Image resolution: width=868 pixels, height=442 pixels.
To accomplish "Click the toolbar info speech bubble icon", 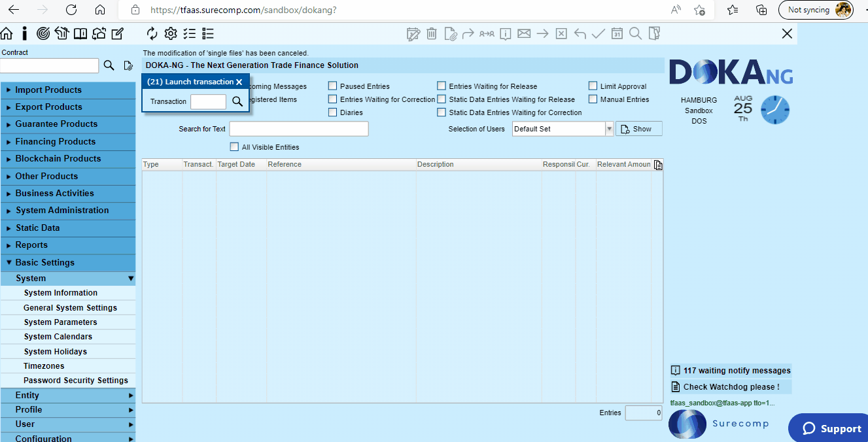I will coord(505,33).
